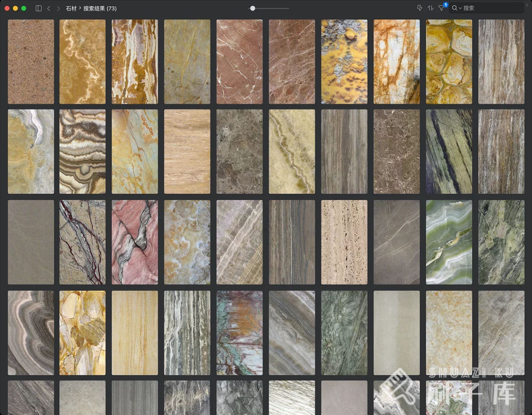Click the green macOS fullscreen button
Viewport: 532px width, 415px height.
pos(24,8)
